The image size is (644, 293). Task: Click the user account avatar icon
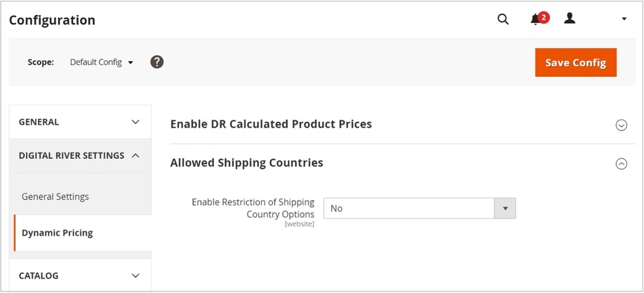(x=570, y=19)
